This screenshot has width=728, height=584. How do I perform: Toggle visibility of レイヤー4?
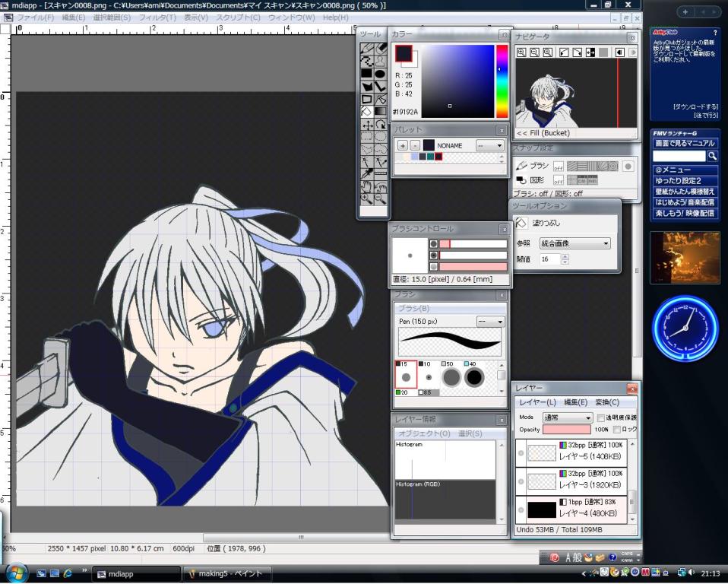[x=521, y=509]
